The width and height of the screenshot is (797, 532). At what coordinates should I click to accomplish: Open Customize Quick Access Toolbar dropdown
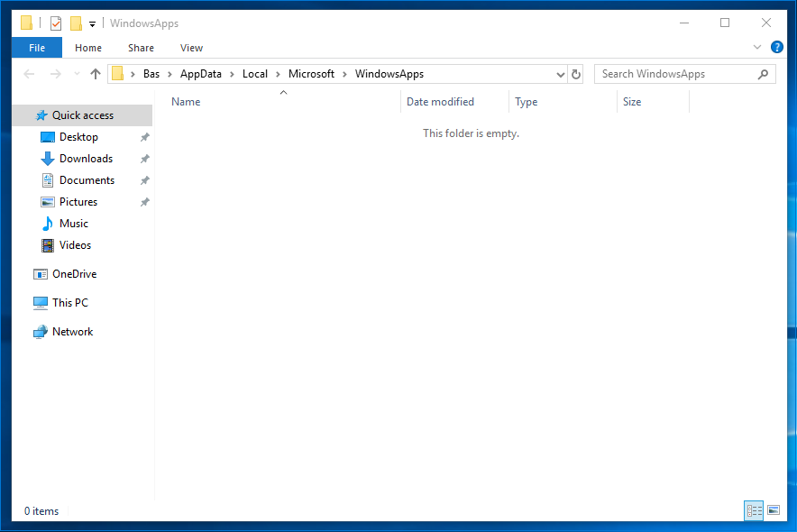tap(92, 23)
